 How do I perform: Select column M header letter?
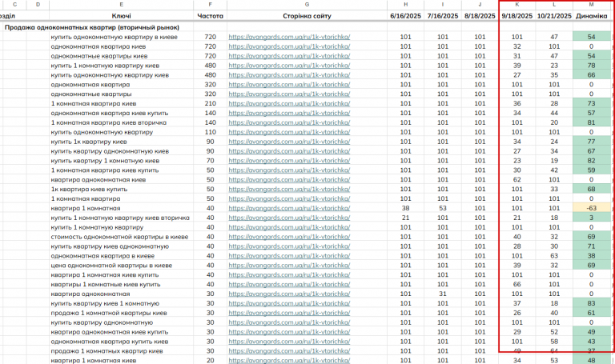591,5
